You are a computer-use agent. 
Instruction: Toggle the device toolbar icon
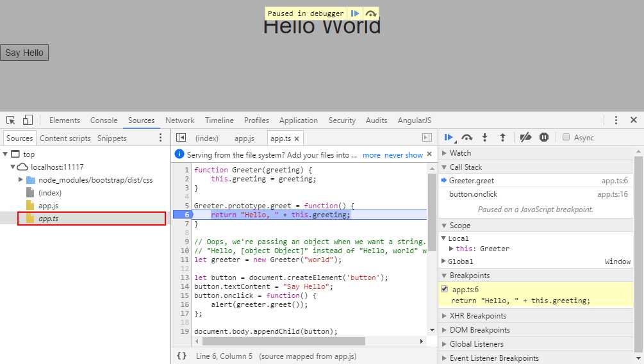[28, 120]
